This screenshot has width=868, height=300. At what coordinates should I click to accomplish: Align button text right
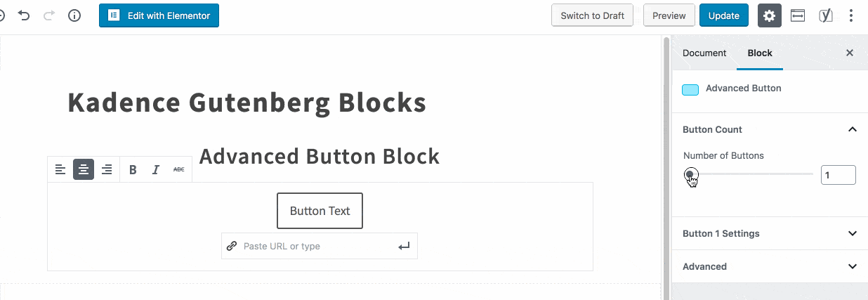[107, 169]
